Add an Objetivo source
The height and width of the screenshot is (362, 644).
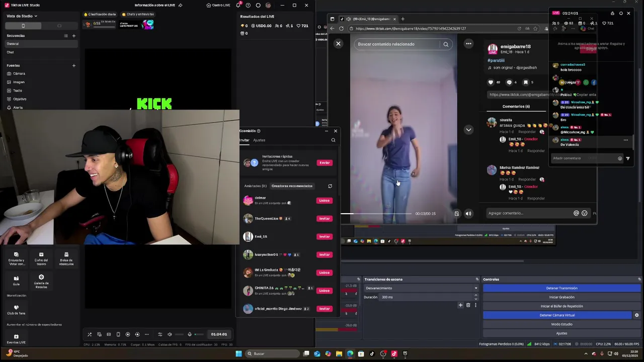(17, 99)
